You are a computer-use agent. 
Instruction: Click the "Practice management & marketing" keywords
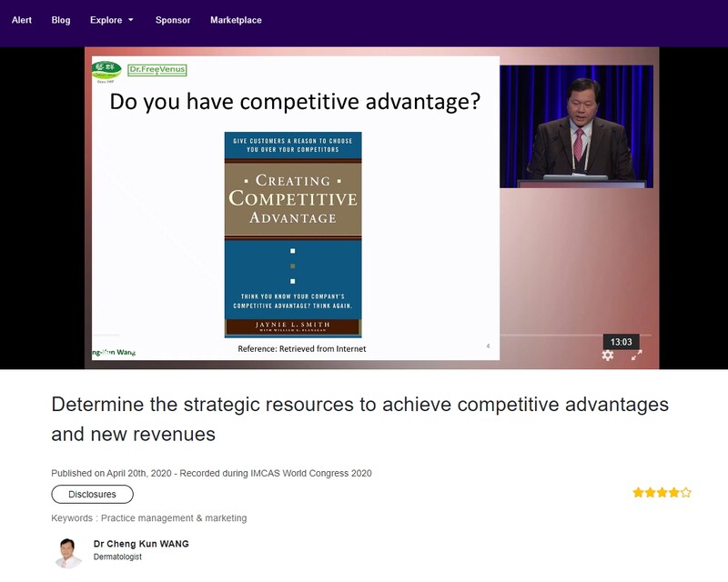pos(174,518)
